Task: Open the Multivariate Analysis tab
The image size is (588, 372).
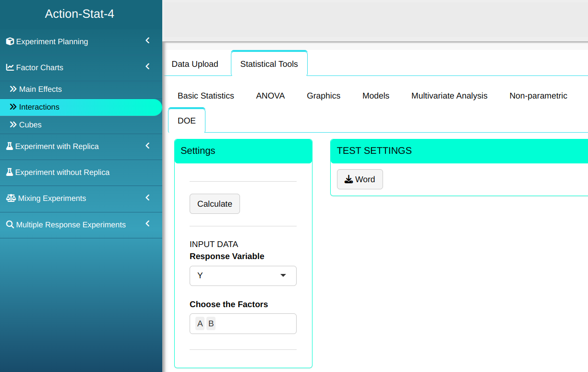Action: pyautogui.click(x=449, y=96)
